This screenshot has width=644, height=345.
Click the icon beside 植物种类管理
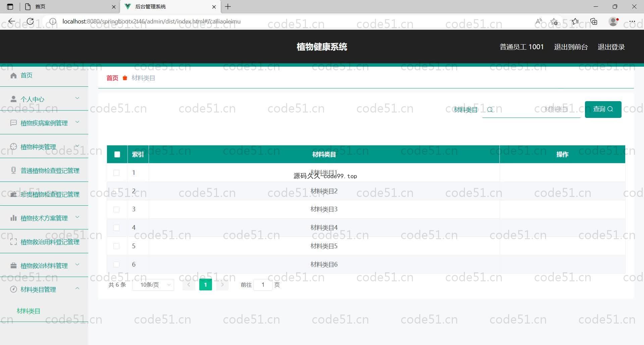click(x=13, y=146)
